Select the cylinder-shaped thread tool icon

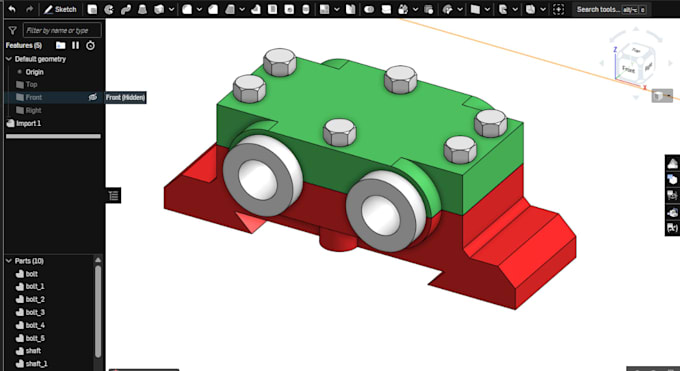[306, 9]
